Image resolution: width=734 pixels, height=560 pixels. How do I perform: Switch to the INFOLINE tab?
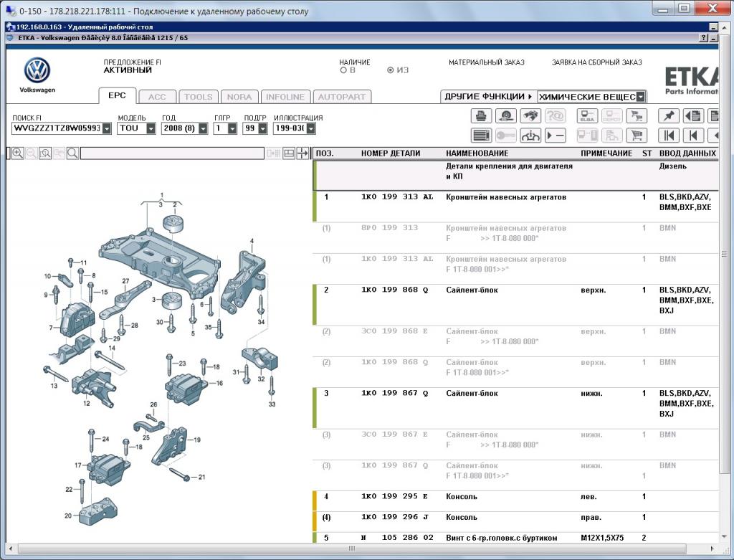tap(285, 97)
